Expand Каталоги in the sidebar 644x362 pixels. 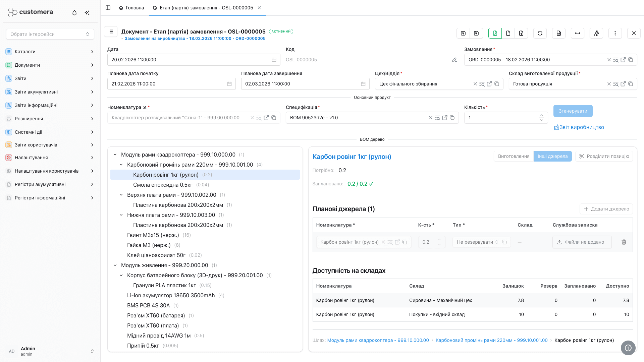tap(50, 52)
